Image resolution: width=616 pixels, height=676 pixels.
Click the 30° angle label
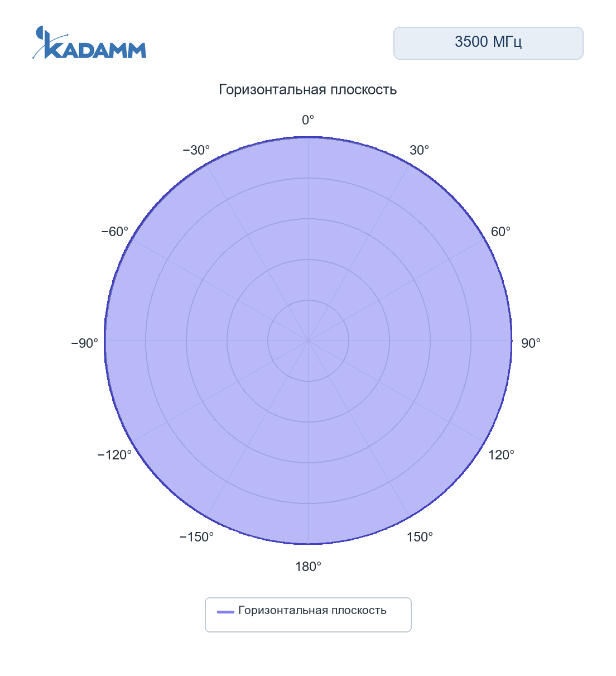[x=419, y=150]
